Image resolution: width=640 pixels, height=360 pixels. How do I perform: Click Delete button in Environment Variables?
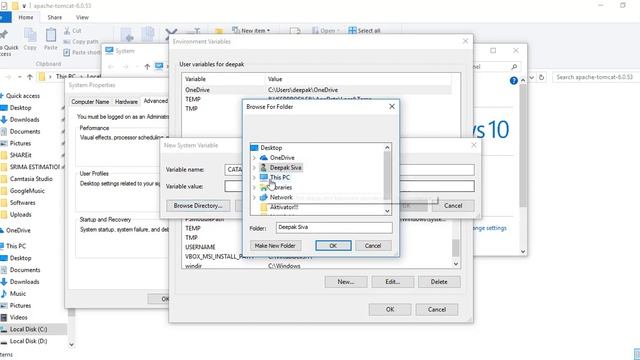[439, 282]
